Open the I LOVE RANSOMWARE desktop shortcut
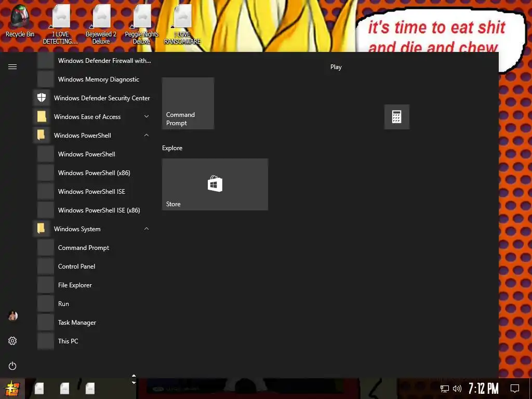532x399 pixels. click(x=182, y=24)
